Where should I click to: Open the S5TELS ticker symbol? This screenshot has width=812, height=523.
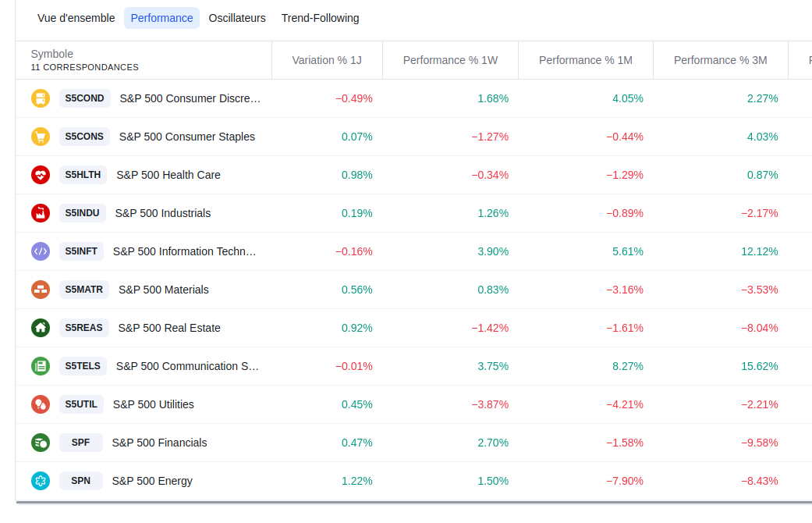[x=83, y=366]
